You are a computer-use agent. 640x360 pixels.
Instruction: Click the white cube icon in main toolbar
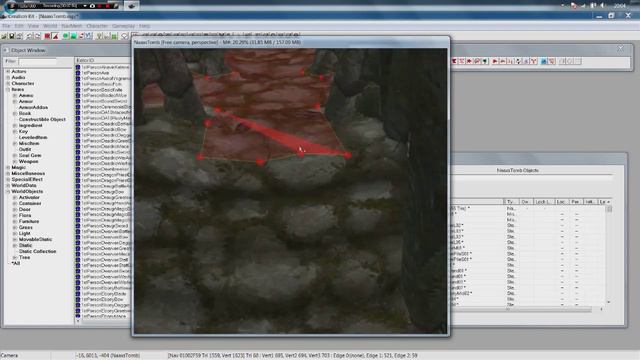click(x=125, y=36)
